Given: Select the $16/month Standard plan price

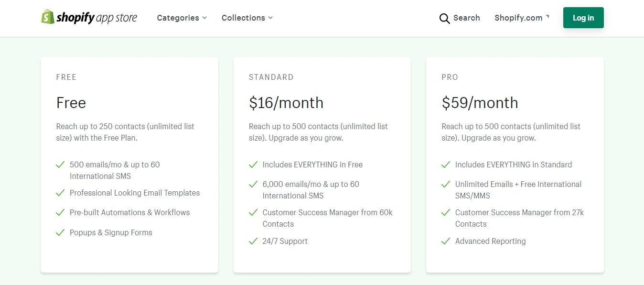Looking at the screenshot, I should pyautogui.click(x=286, y=103).
